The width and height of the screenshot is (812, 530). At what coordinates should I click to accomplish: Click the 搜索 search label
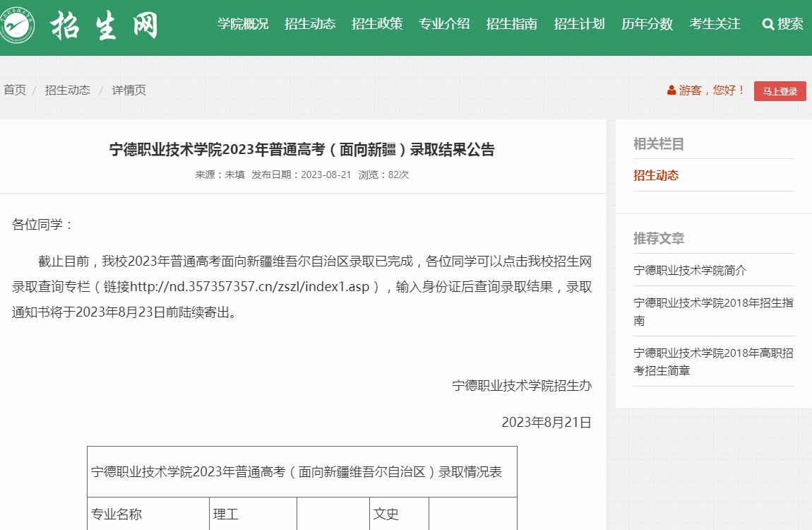pyautogui.click(x=790, y=24)
